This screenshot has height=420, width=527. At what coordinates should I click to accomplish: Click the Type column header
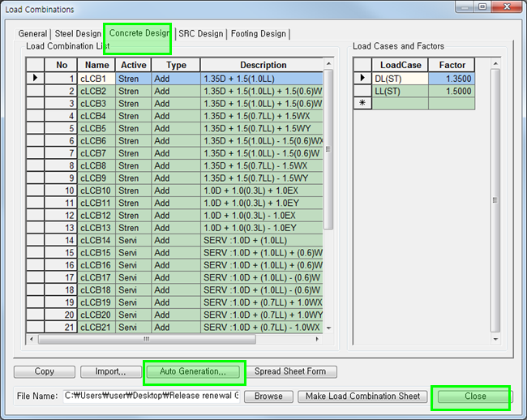(x=176, y=65)
